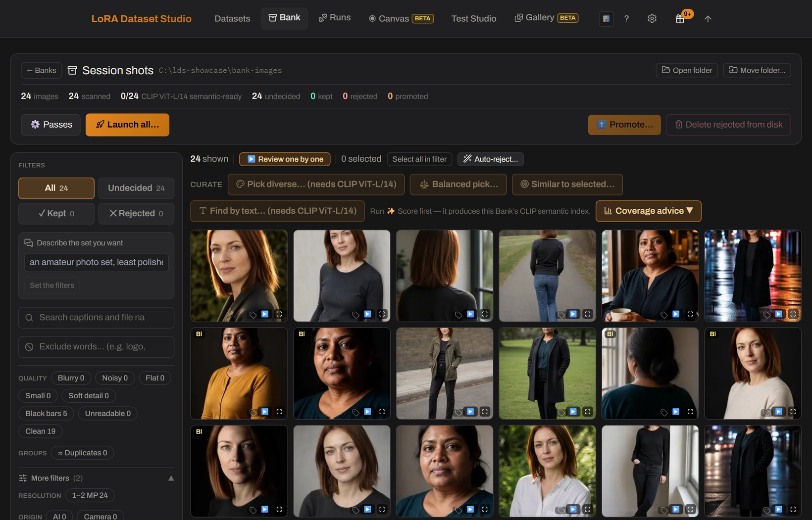Screen dimensions: 812x520
Task: Open the Launch all… options
Action: point(127,125)
